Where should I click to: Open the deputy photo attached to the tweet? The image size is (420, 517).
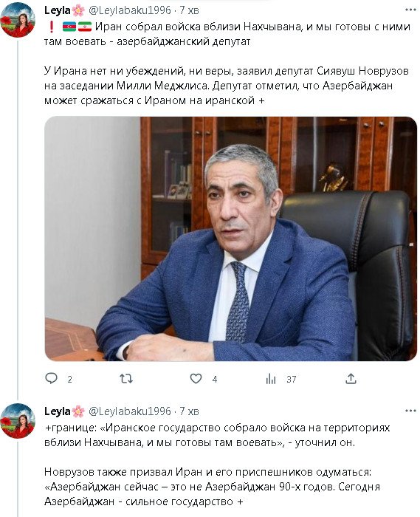click(230, 239)
